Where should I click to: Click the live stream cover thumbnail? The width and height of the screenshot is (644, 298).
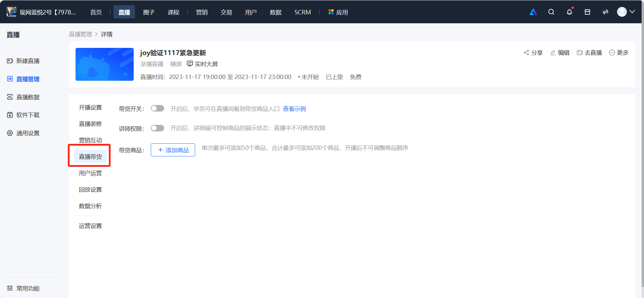coord(105,64)
